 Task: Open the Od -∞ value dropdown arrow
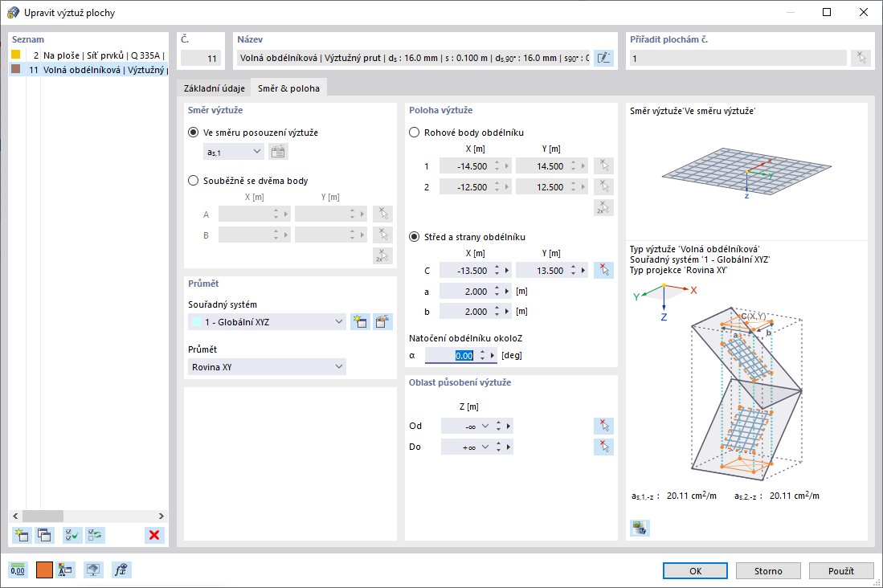484,427
